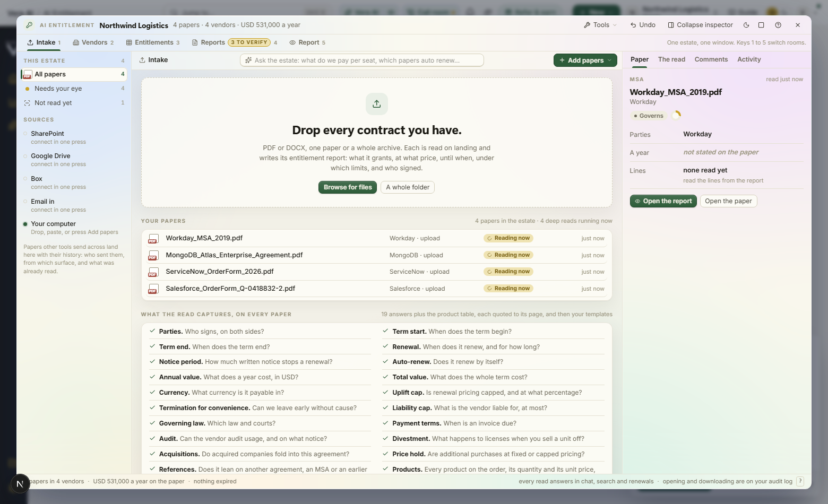
Task: Filter by Needs your eye
Action: point(74,89)
